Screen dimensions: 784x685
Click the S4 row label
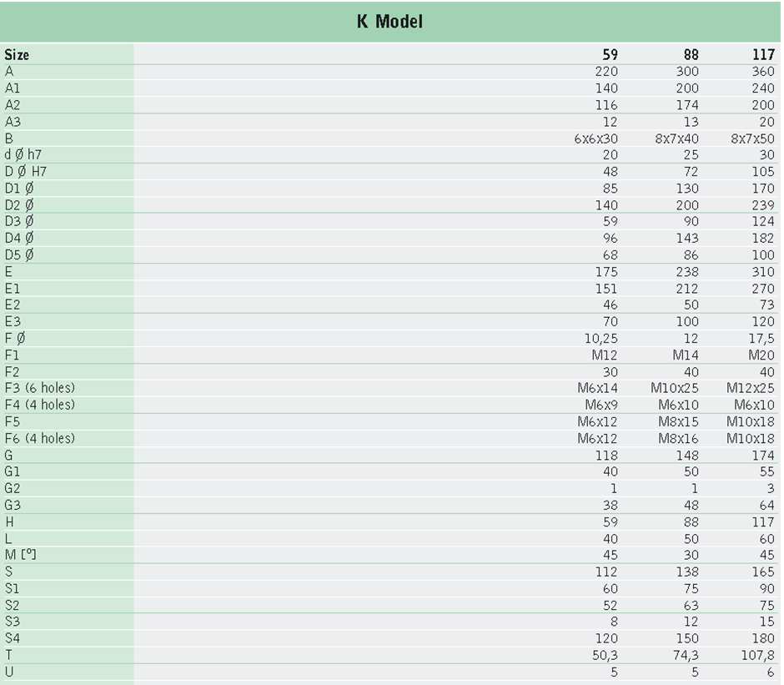[x=13, y=638]
